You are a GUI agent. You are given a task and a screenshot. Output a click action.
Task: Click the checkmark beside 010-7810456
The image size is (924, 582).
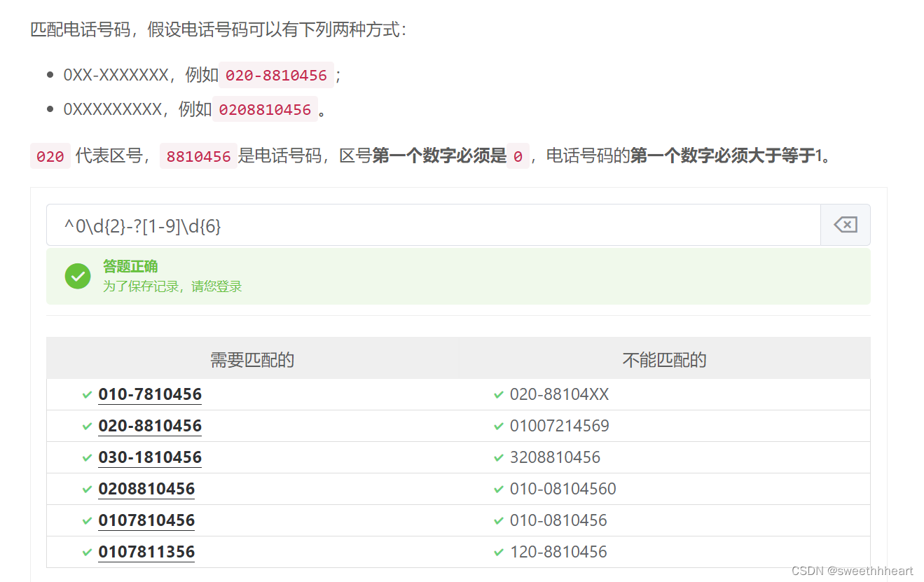(x=87, y=395)
